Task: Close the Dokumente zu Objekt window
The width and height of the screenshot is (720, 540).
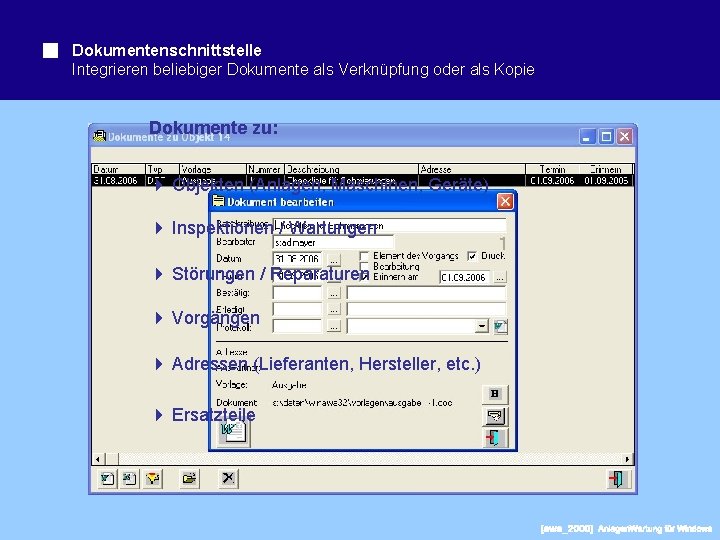Action: 624,136
